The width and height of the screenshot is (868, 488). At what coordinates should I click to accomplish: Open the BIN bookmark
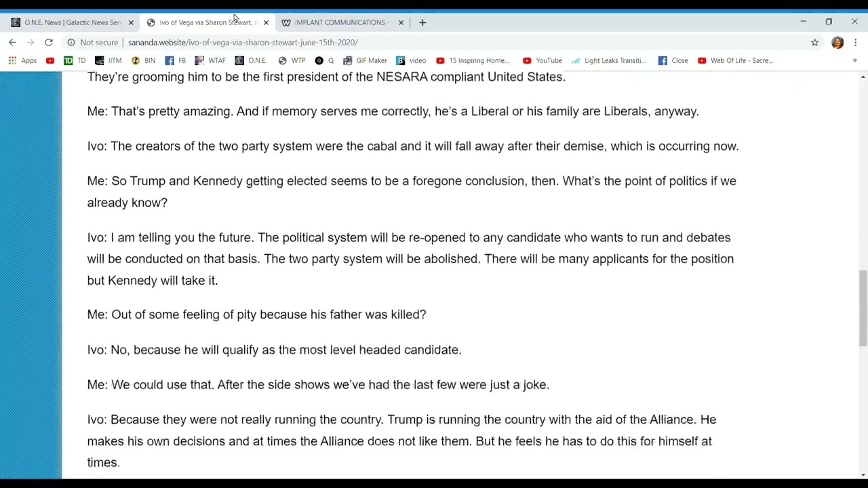click(x=143, y=60)
